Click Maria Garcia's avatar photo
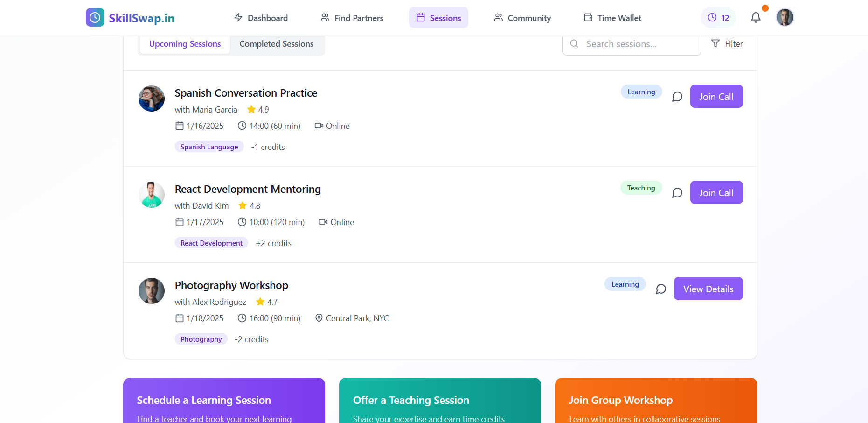 [x=152, y=99]
